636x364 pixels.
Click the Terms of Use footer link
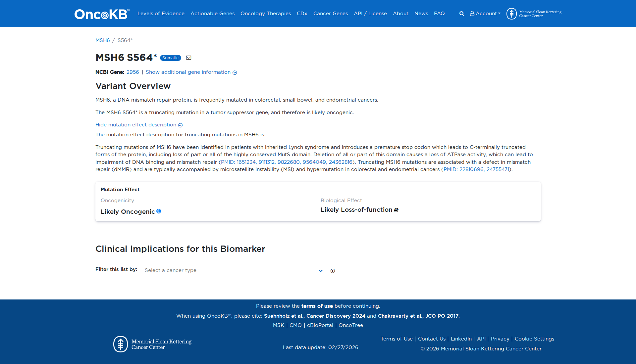(x=396, y=339)
